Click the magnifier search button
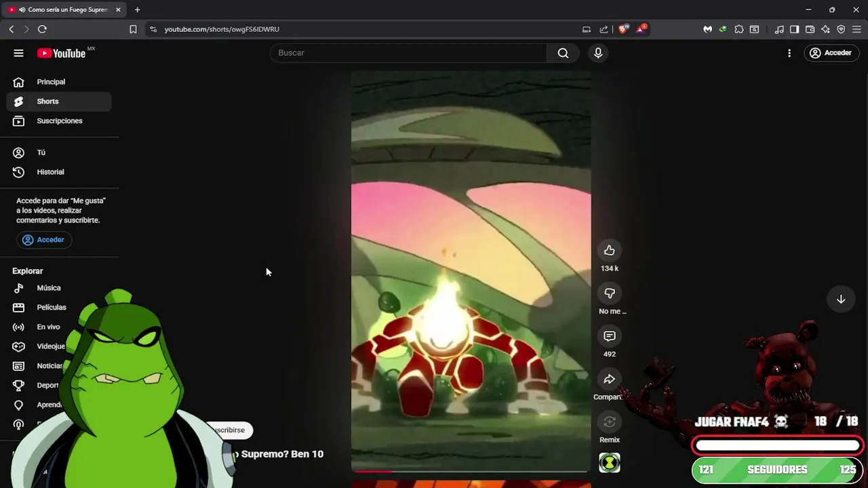The image size is (868, 488). [x=563, y=53]
